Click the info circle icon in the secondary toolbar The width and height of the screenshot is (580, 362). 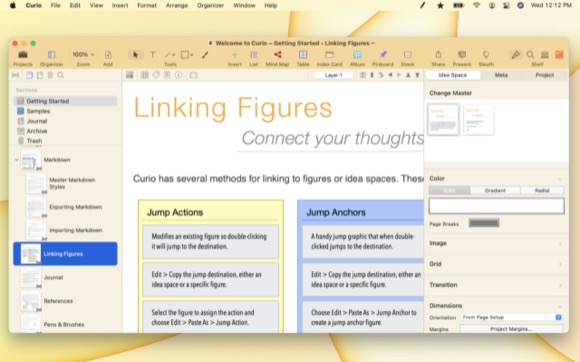click(179, 75)
